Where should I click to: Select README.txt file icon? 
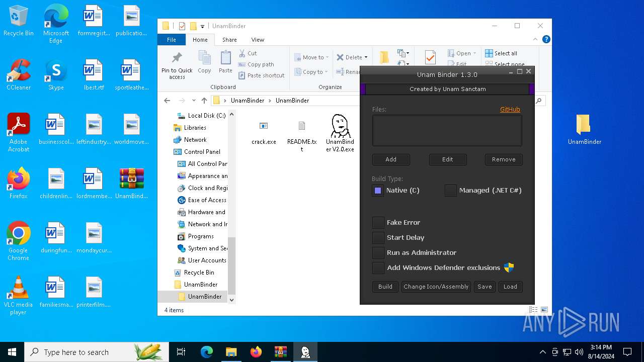click(x=302, y=126)
